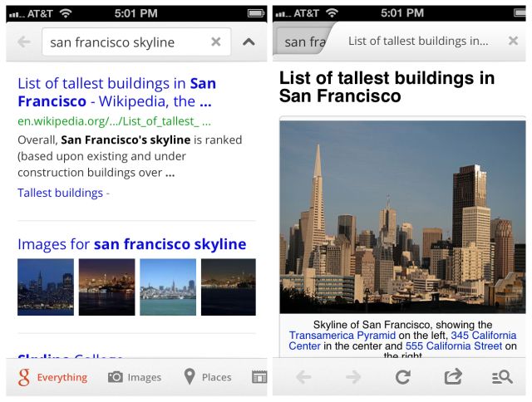This screenshot has height=402, width=532.
Task: Go back in the search app
Action: click(23, 42)
